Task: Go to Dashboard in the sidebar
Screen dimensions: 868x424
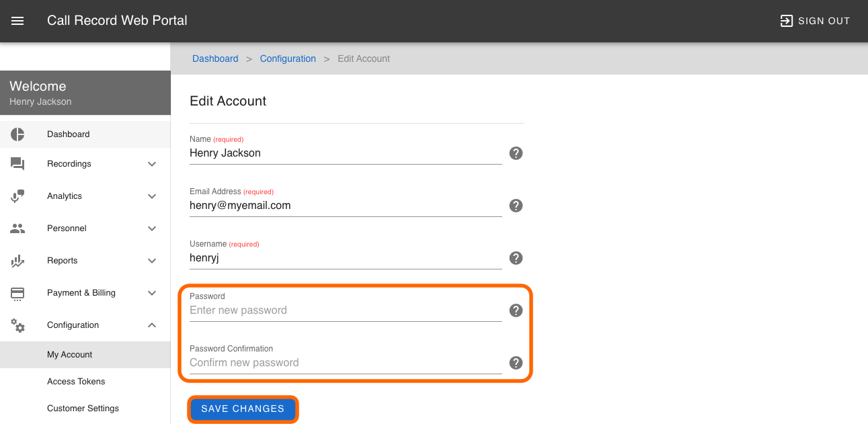Action: click(x=85, y=134)
